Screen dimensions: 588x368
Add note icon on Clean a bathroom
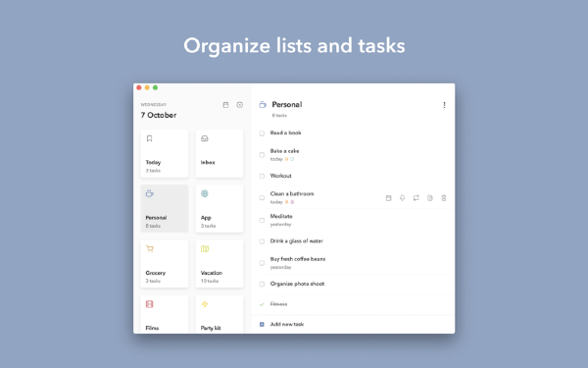[430, 198]
